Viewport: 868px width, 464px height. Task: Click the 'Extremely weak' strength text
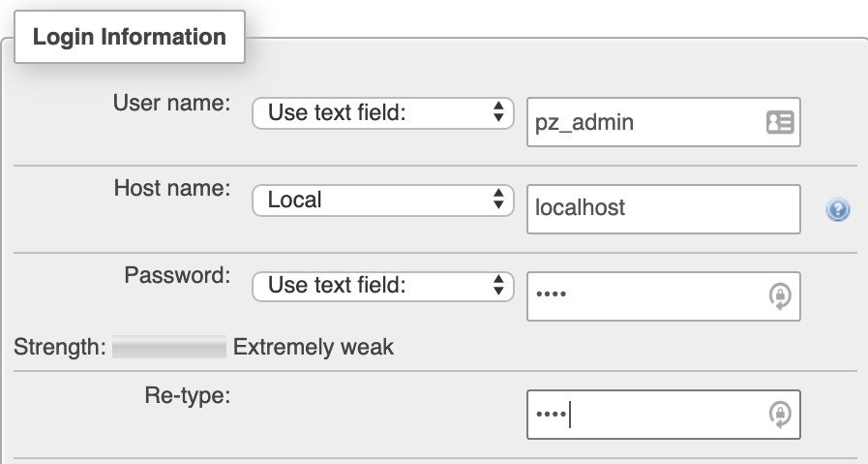click(x=314, y=348)
